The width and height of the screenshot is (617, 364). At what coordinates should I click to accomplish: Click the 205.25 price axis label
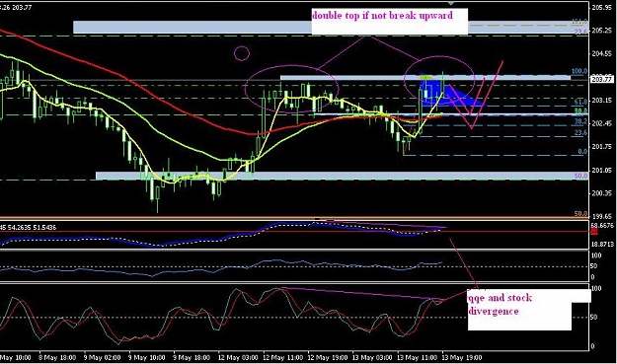(602, 31)
